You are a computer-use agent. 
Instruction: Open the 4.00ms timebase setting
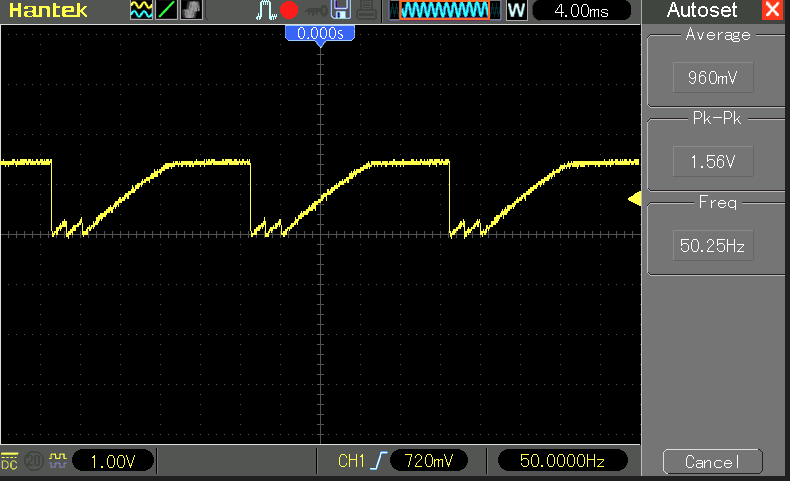click(x=581, y=11)
